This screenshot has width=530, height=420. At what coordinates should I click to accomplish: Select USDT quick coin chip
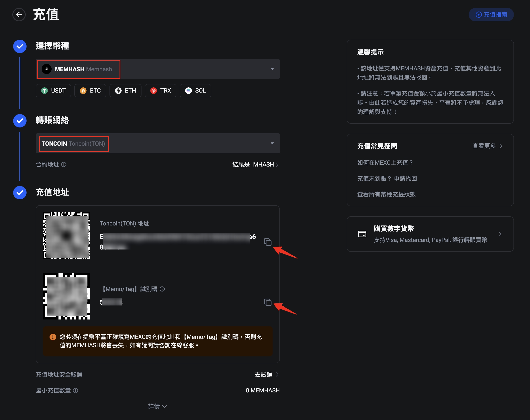click(x=53, y=91)
